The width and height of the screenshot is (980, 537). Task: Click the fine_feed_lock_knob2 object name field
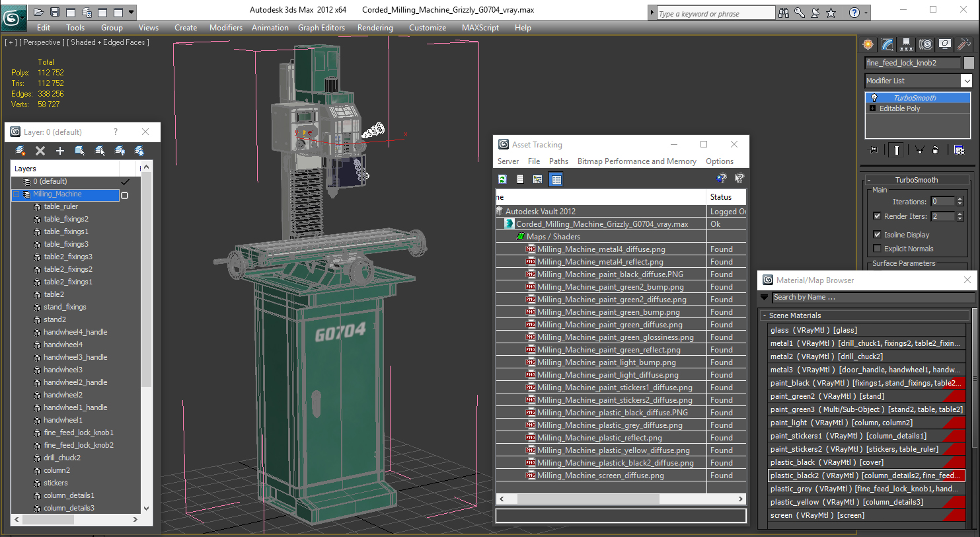coord(912,63)
